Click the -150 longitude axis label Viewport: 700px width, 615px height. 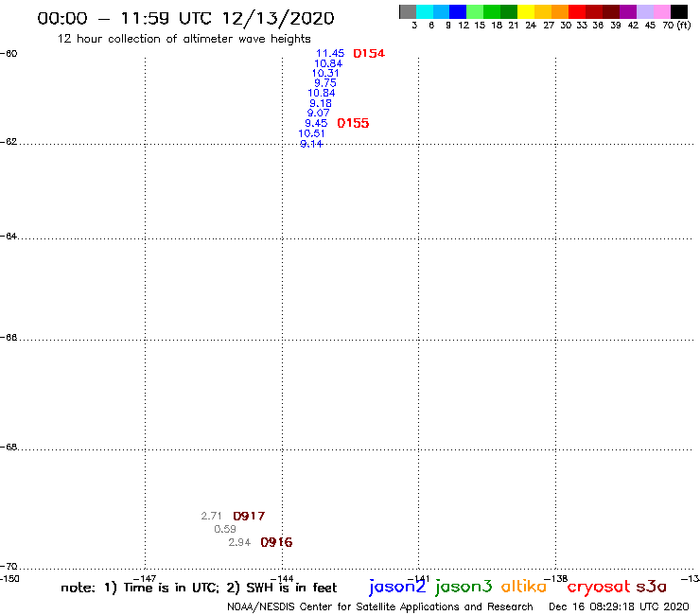click(x=9, y=579)
